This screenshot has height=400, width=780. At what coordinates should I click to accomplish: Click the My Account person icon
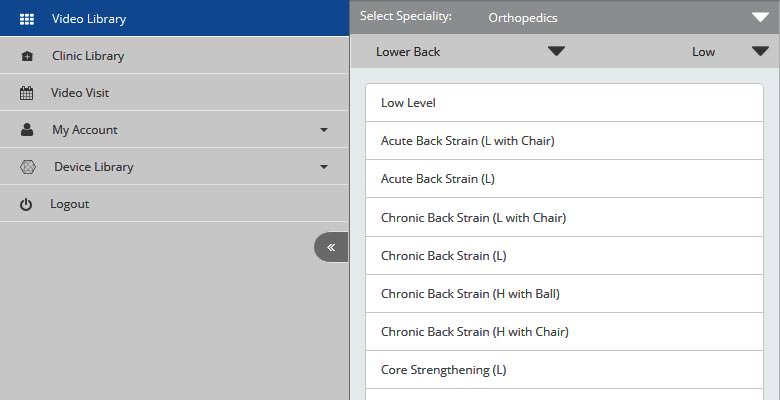[27, 130]
